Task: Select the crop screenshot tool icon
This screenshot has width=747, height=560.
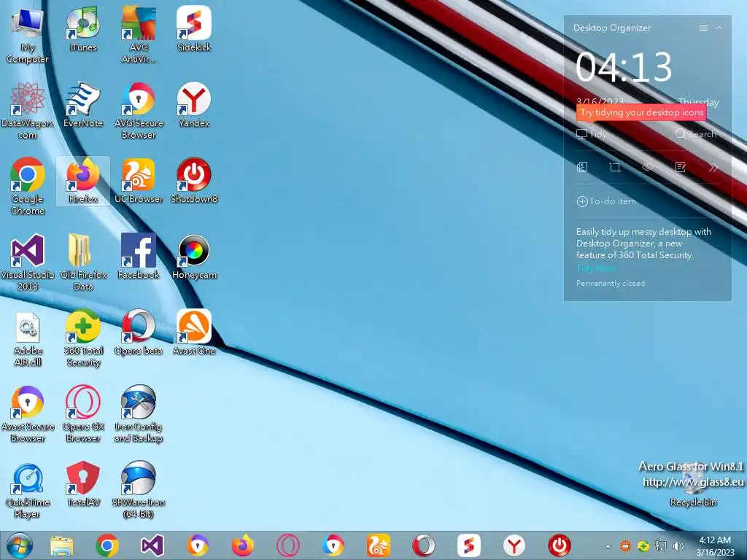Action: pos(615,167)
